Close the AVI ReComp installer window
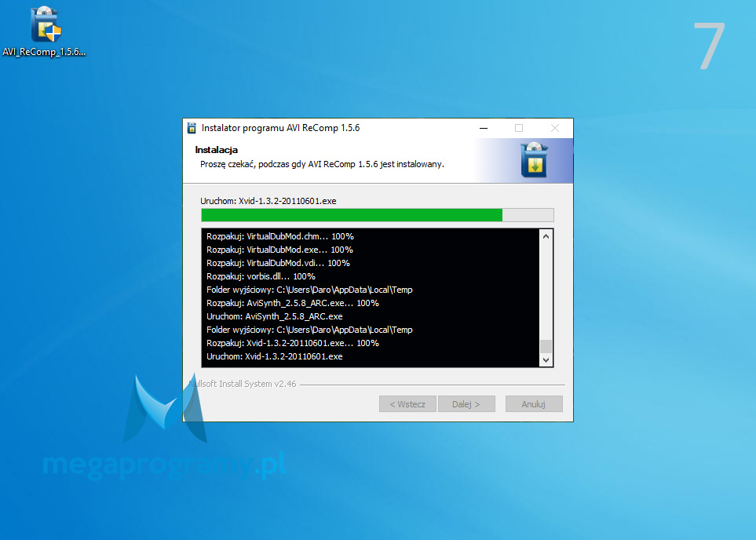This screenshot has width=756, height=540. (554, 128)
